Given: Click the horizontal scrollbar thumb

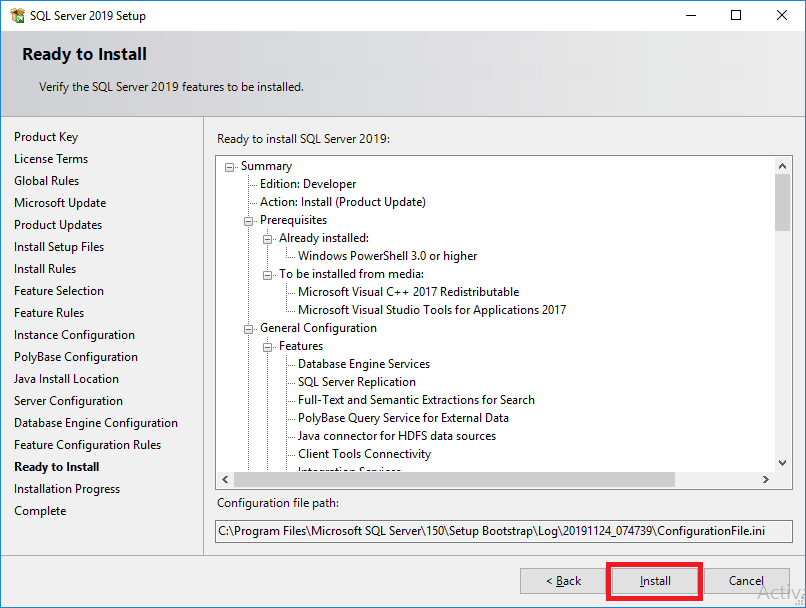Looking at the screenshot, I should (x=454, y=480).
